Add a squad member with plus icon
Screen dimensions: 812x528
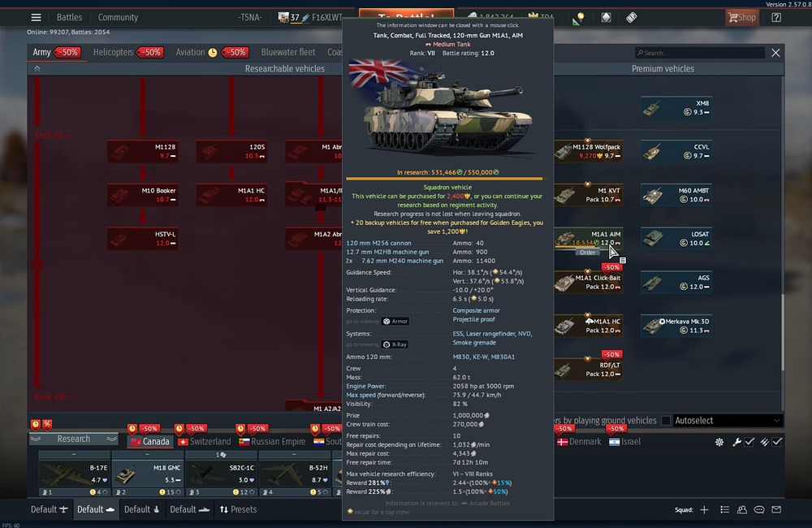click(x=704, y=510)
